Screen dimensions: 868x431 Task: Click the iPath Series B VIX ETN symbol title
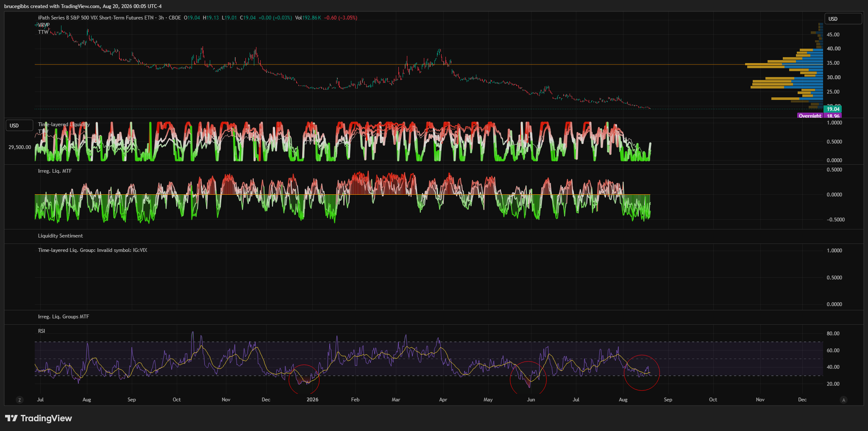[96, 18]
